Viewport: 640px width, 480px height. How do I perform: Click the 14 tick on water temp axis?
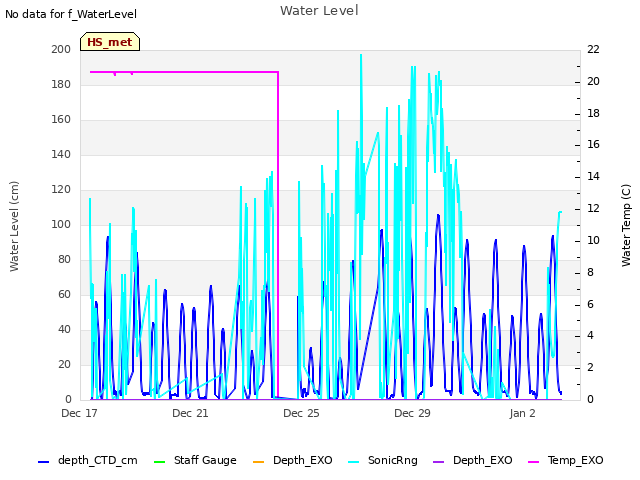pos(593,176)
